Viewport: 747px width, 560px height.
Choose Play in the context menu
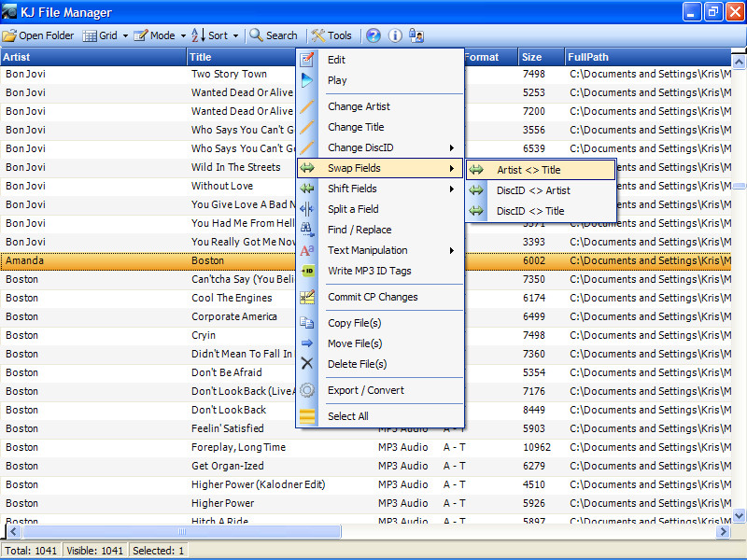380,80
